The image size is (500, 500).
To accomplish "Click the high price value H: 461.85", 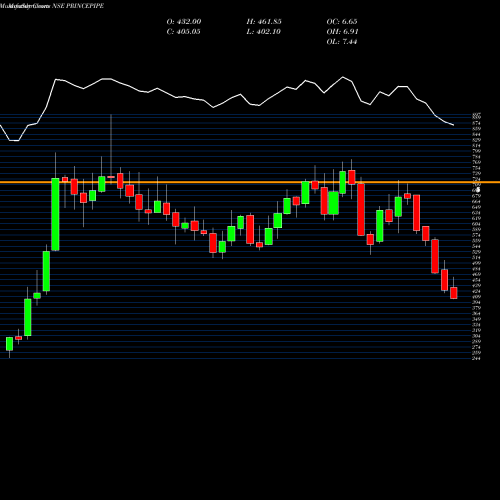I will [x=264, y=21].
